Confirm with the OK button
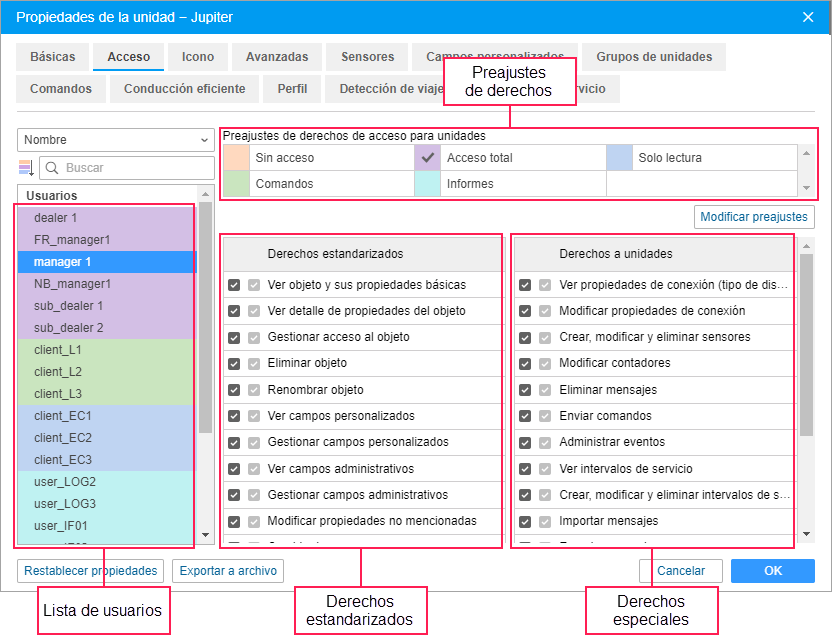 click(x=773, y=571)
